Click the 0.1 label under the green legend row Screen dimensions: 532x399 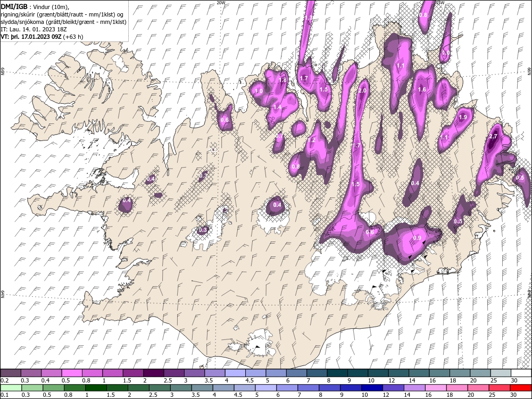coord(5,395)
